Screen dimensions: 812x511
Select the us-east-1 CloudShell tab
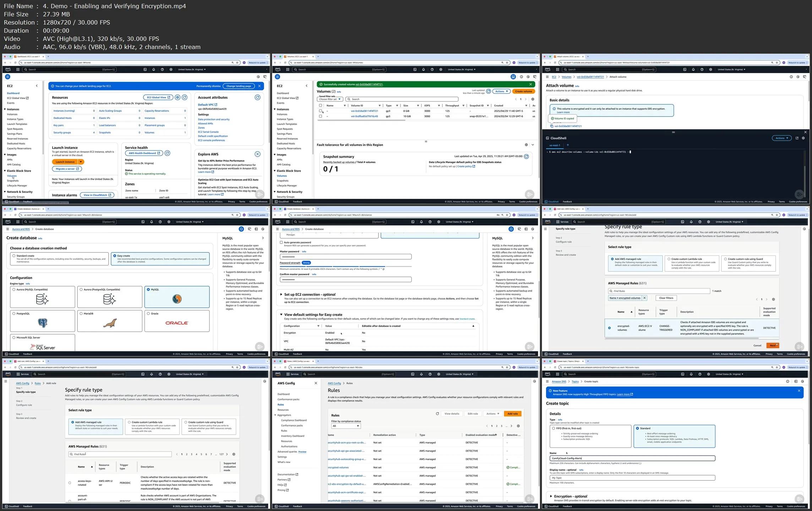pos(555,145)
